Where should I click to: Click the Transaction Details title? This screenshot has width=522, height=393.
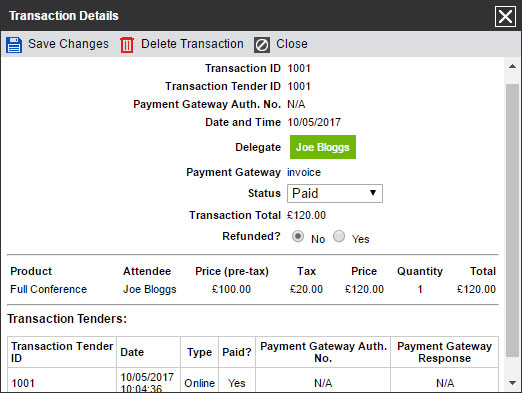tap(64, 16)
